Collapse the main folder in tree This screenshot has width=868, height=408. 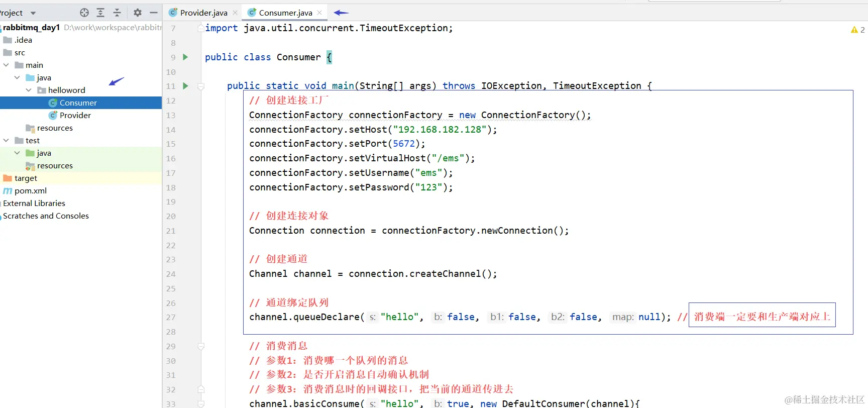[7, 65]
